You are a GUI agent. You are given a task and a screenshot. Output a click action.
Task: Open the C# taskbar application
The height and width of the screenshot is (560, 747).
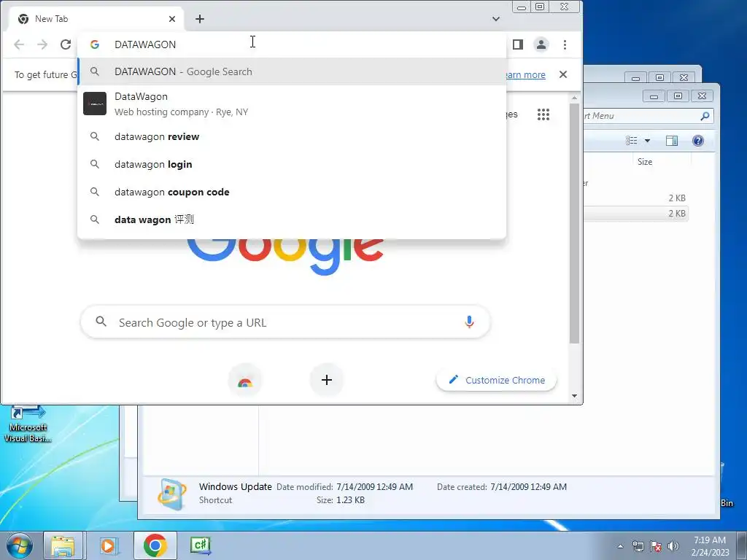pyautogui.click(x=201, y=545)
